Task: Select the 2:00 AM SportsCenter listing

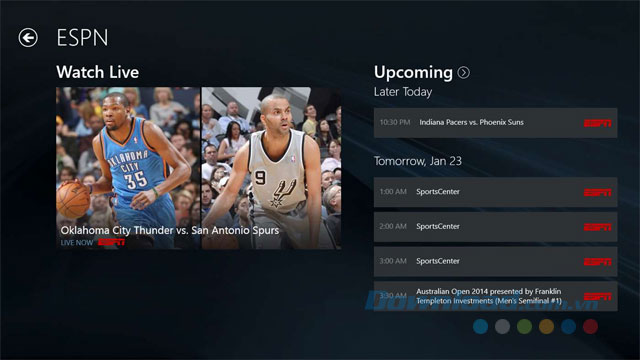Action: click(496, 227)
